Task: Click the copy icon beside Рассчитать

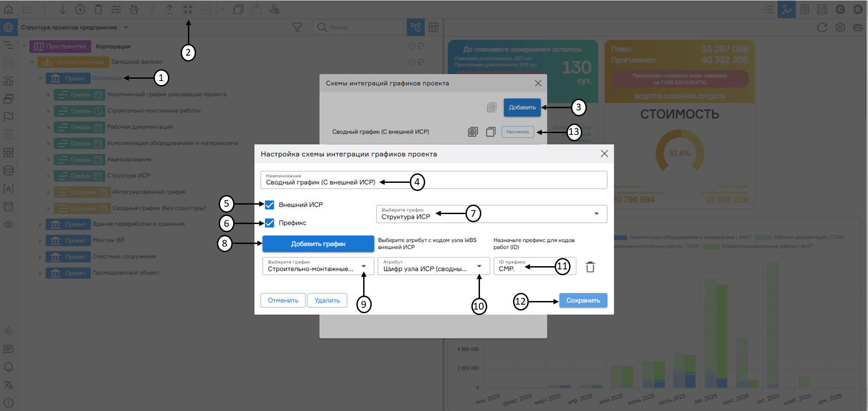Action: pyautogui.click(x=491, y=132)
